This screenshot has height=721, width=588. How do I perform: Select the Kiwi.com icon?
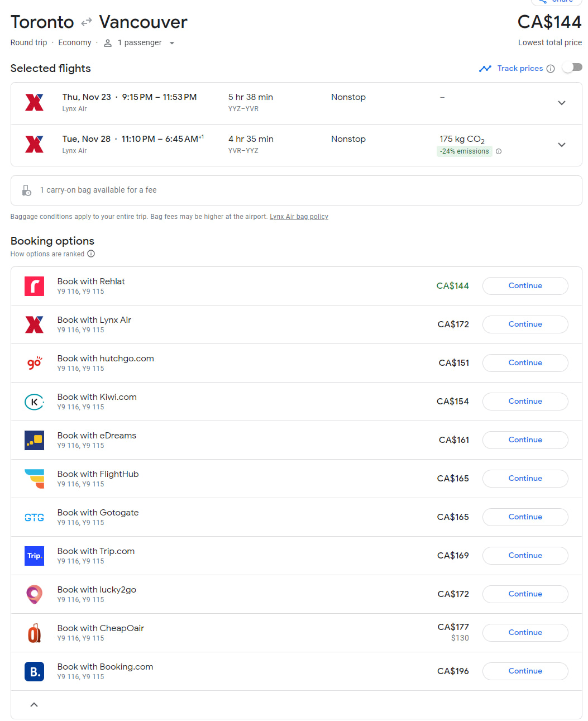[x=34, y=401]
